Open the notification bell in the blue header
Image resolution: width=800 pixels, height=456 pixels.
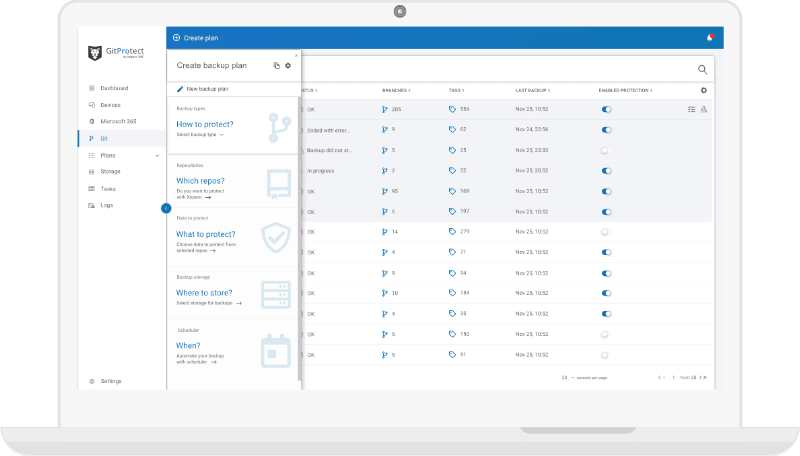pyautogui.click(x=710, y=38)
